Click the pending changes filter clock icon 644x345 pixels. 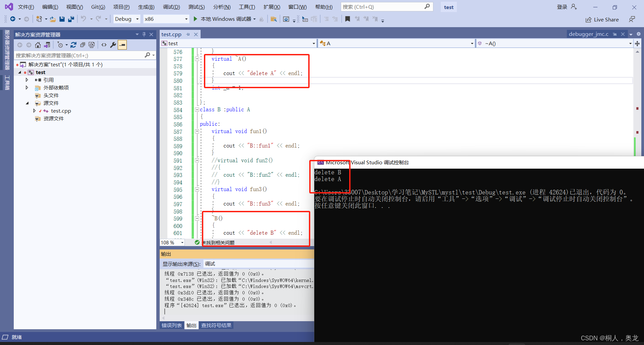[x=60, y=45]
